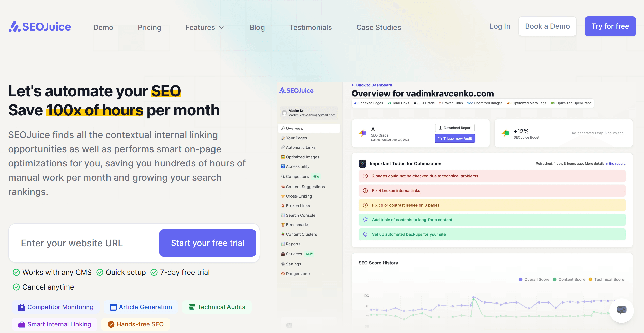644x333 pixels.
Task: Click the Cancel anytime checkmark
Action: point(16,287)
